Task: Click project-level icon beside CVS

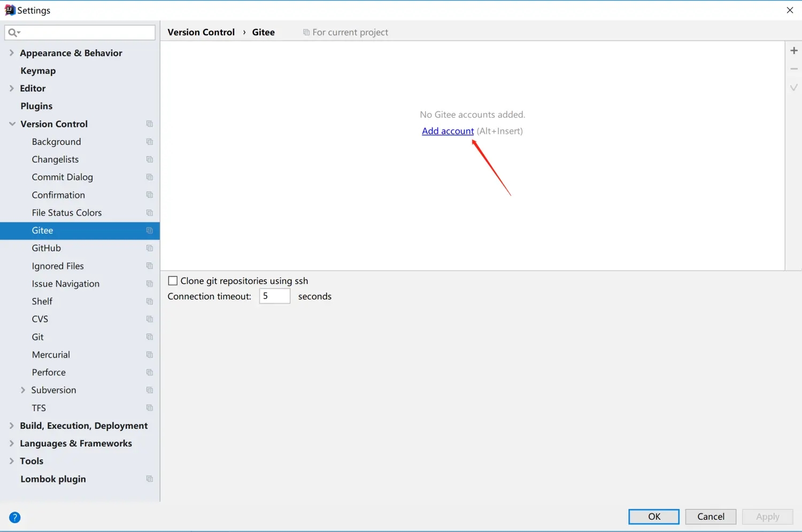Action: (150, 319)
